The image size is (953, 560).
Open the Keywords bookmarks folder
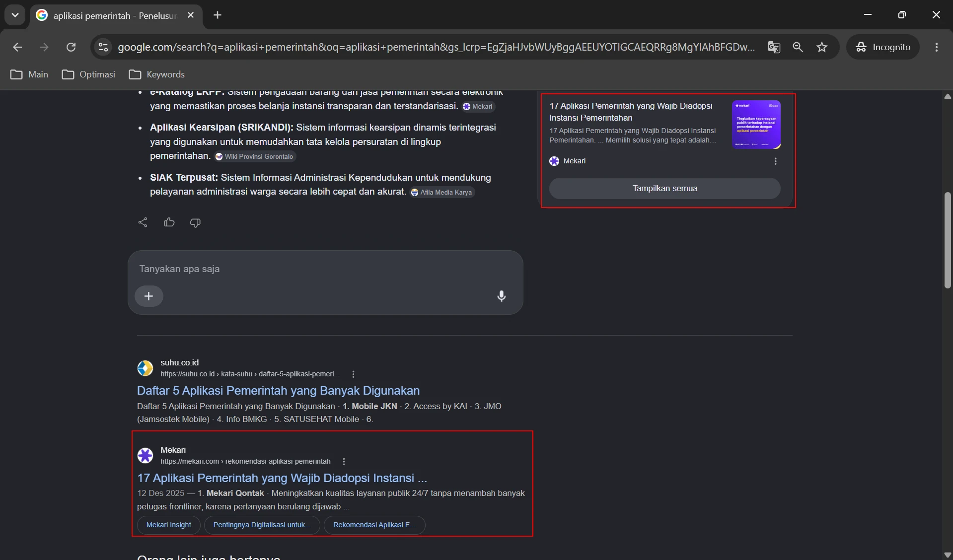tap(156, 74)
